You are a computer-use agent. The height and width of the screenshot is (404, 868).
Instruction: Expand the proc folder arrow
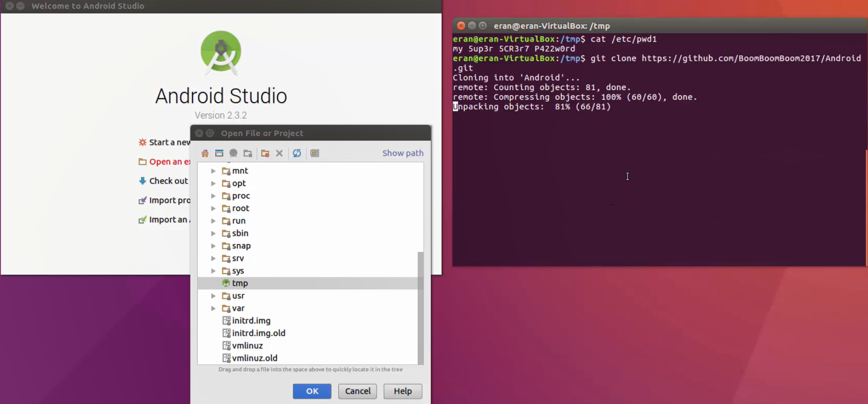click(x=213, y=196)
